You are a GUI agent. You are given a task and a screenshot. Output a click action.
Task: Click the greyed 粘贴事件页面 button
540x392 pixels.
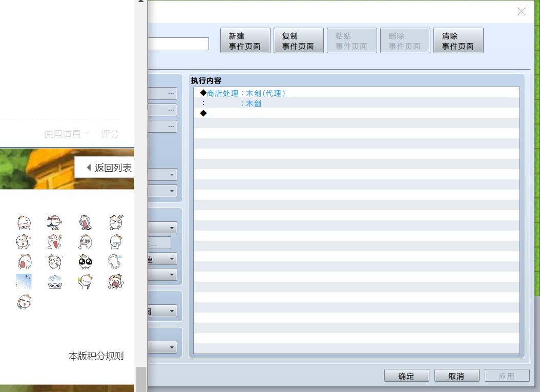click(x=352, y=40)
